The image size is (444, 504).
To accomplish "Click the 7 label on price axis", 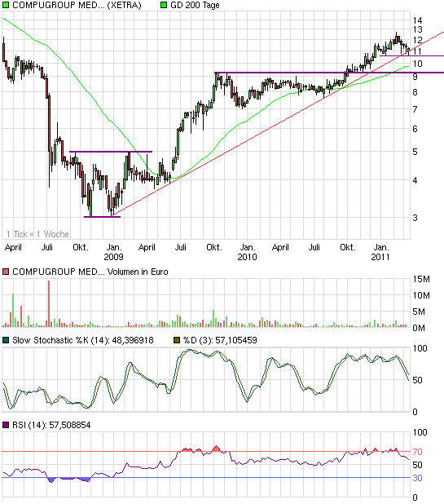I will point(415,109).
